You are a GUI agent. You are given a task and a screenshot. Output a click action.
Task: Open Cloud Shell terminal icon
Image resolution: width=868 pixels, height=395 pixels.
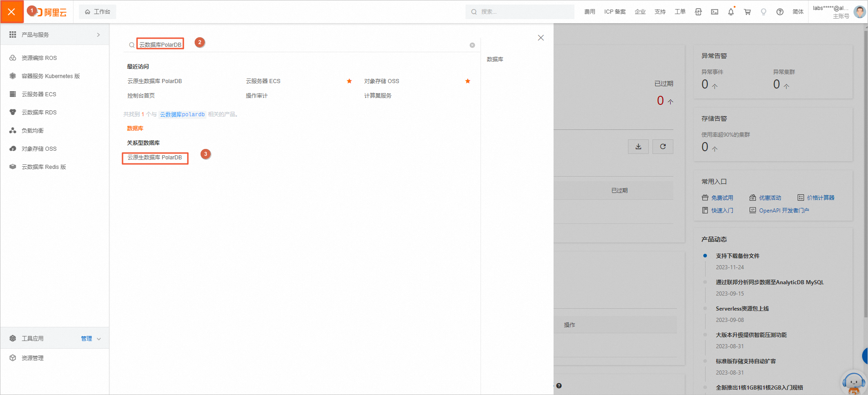[715, 12]
